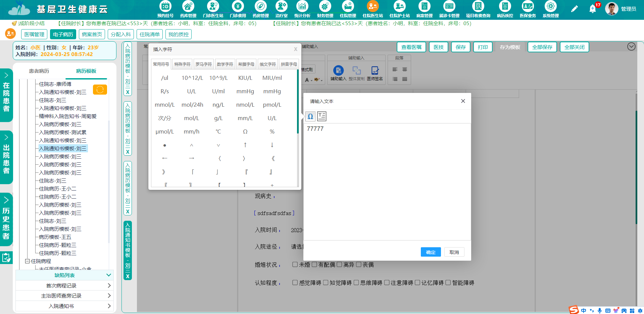The width and height of the screenshot is (644, 314).
Task: Click the 全部保存 save all button
Action: (x=542, y=47)
